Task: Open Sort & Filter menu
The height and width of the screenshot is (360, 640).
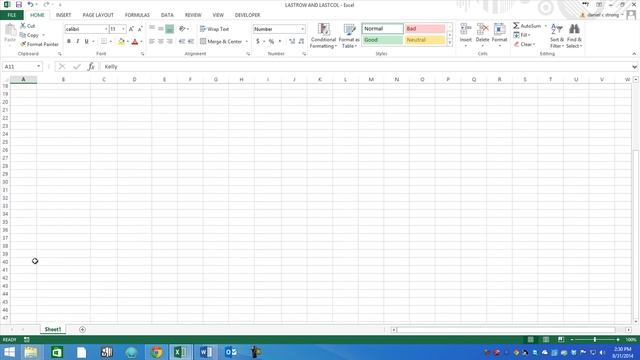Action: [x=557, y=36]
